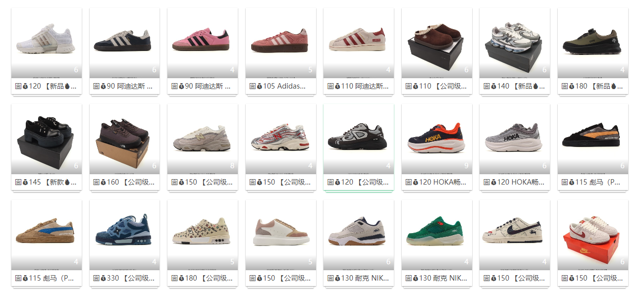
Task: Click the money bag icon beside 330
Action: coord(103,278)
